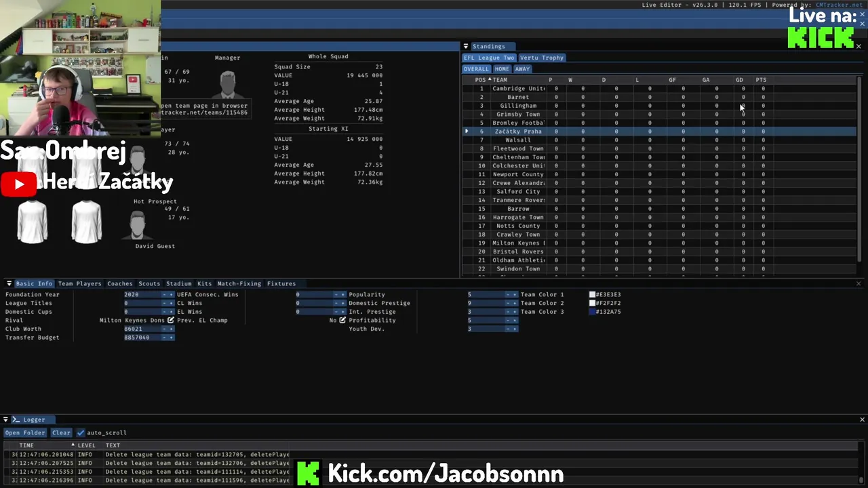Increase Club Worth with plus button

(171, 329)
